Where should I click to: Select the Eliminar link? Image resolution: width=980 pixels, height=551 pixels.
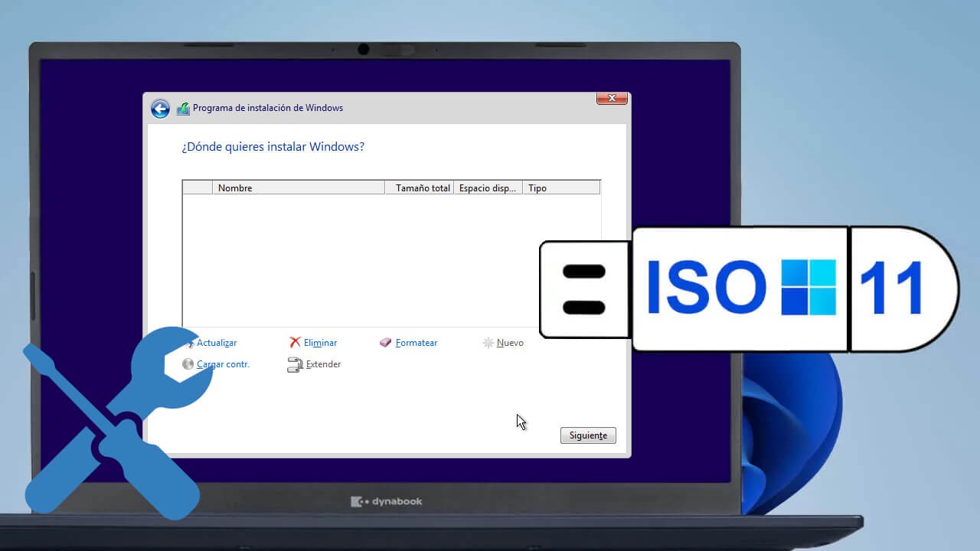click(x=320, y=343)
